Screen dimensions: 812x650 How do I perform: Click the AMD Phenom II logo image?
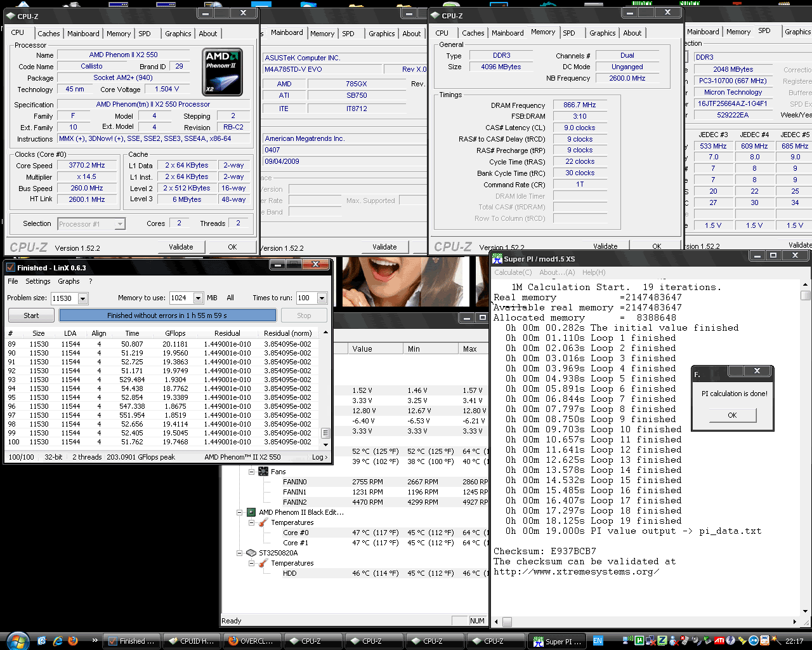coord(222,72)
